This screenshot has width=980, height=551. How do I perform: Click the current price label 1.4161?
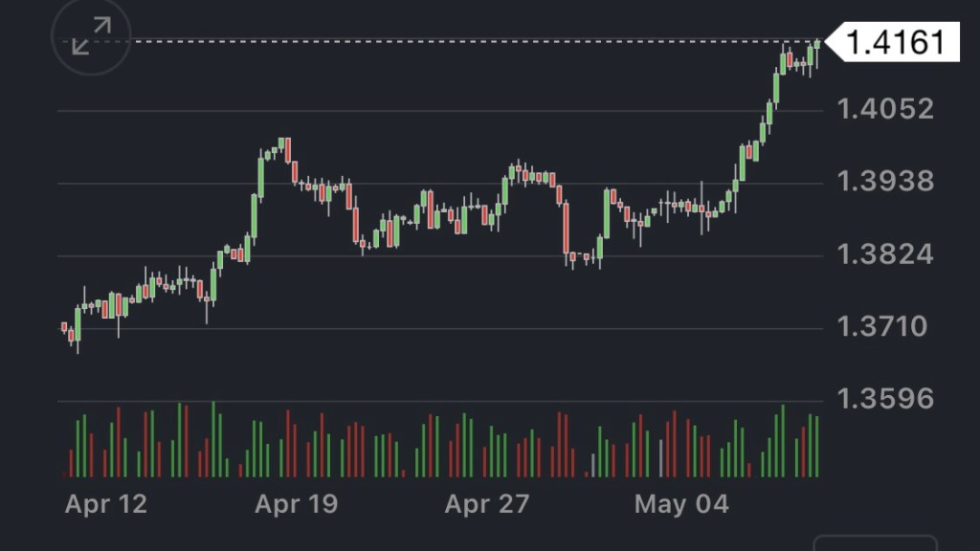click(x=895, y=42)
